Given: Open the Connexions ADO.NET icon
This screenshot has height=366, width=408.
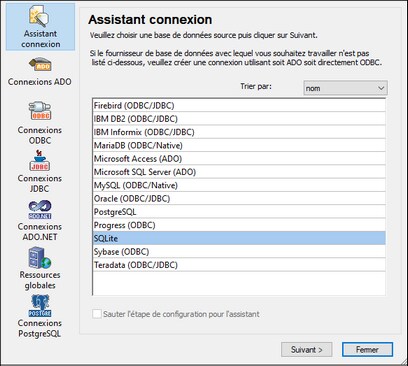Looking at the screenshot, I should (x=40, y=209).
